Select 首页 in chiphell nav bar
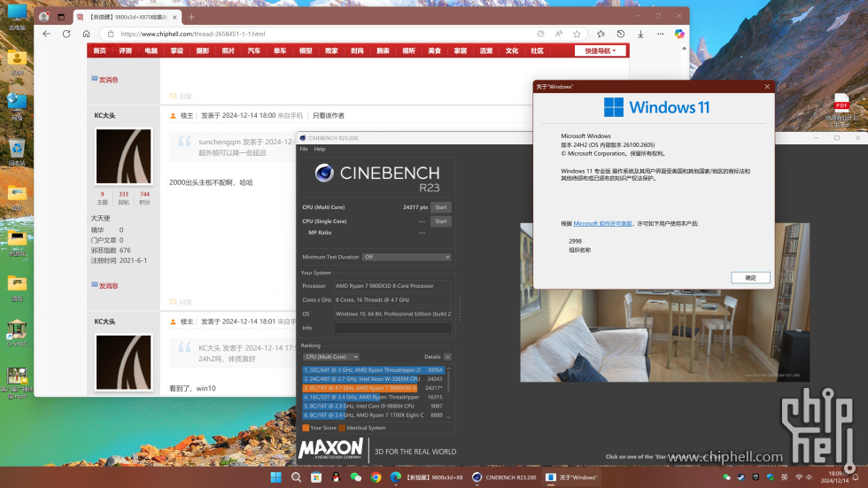Viewport: 868px width, 488px height. tap(99, 50)
